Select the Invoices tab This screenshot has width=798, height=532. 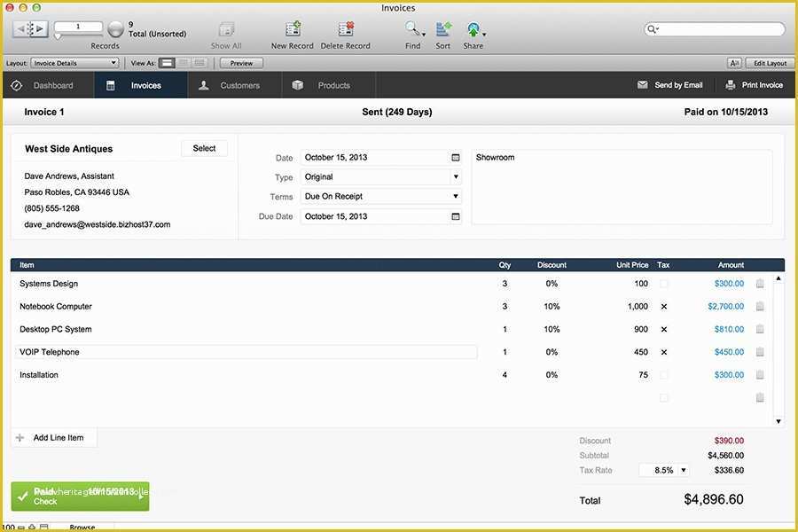(x=141, y=85)
